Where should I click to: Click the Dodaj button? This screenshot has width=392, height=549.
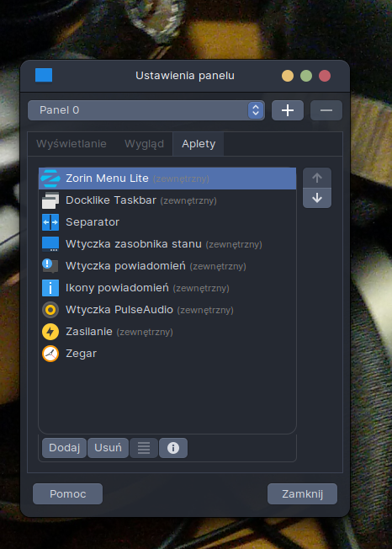click(64, 448)
